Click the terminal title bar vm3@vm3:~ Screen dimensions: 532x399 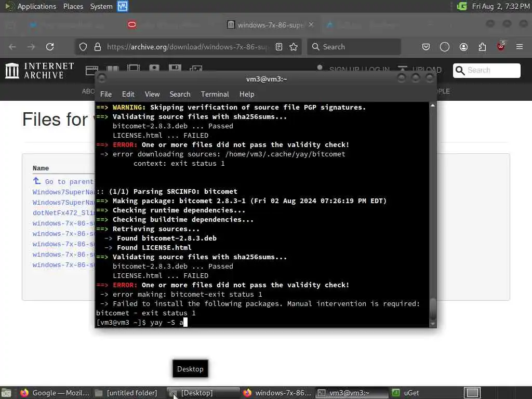coord(266,79)
